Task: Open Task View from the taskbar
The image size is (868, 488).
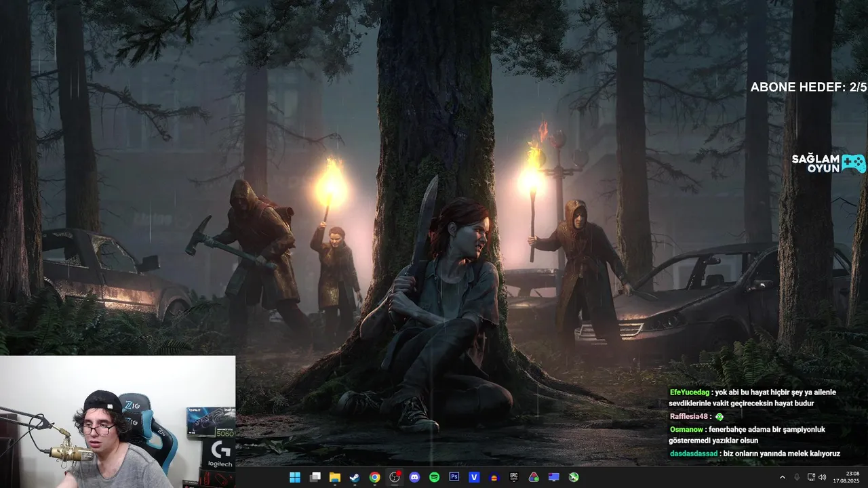Action: tap(315, 477)
